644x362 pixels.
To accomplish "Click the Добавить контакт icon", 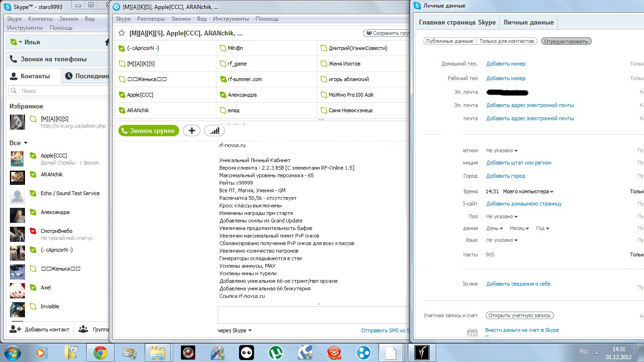I will coord(16,329).
